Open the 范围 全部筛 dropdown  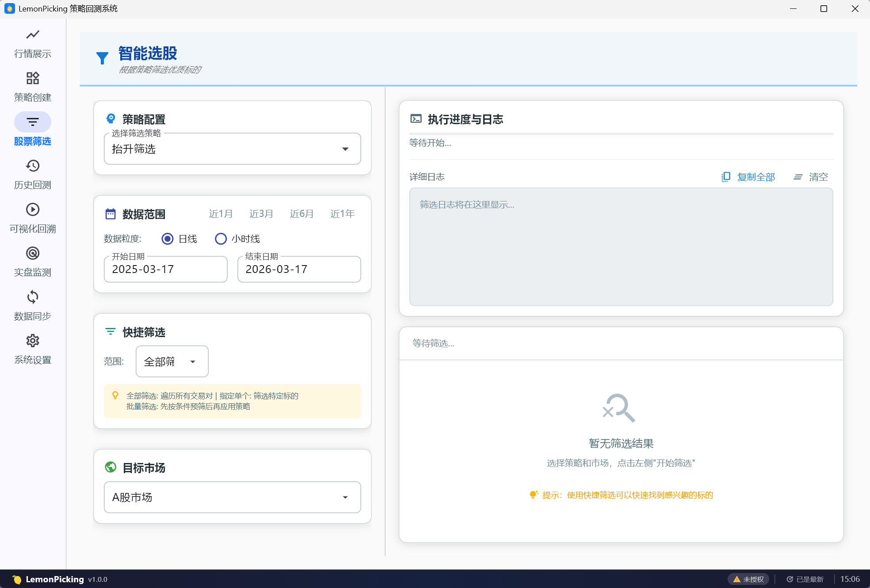pos(172,361)
